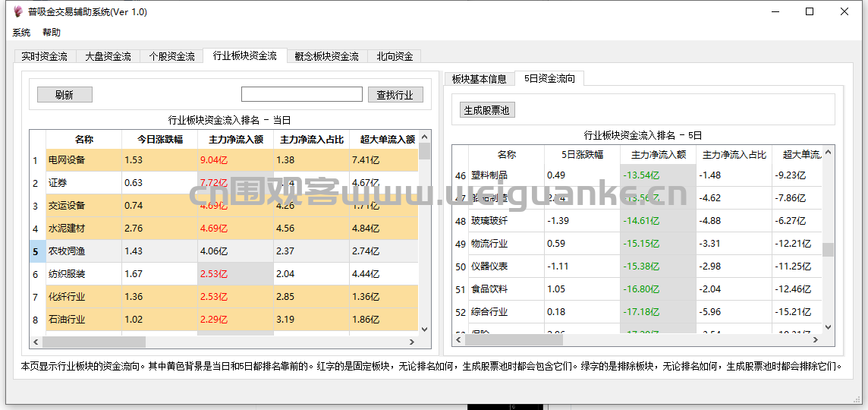Click the 查找行业 button

coord(395,95)
